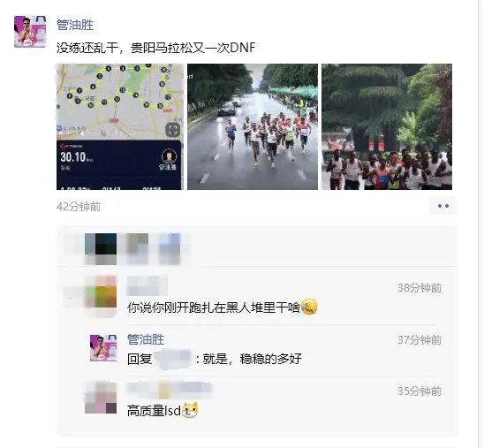
Task: Click the avatar of the first commenter
Action: [x=101, y=296]
